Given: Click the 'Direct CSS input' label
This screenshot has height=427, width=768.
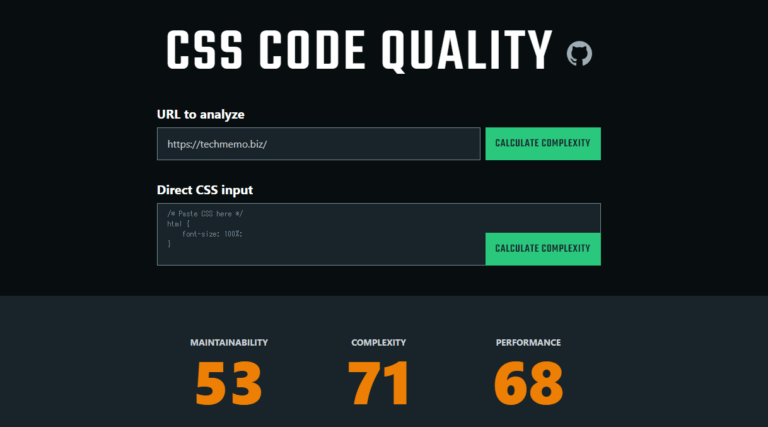Looking at the screenshot, I should pos(209,190).
